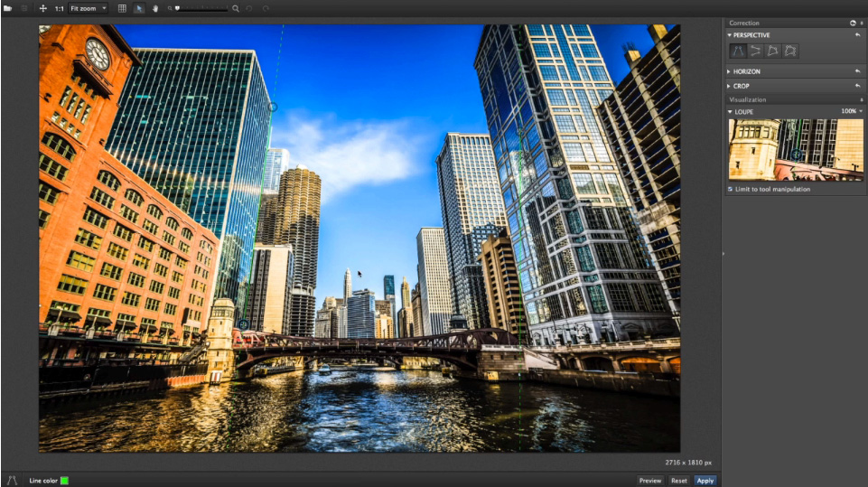Select force vertical parallels tool
This screenshot has width=868, height=487.
(737, 51)
